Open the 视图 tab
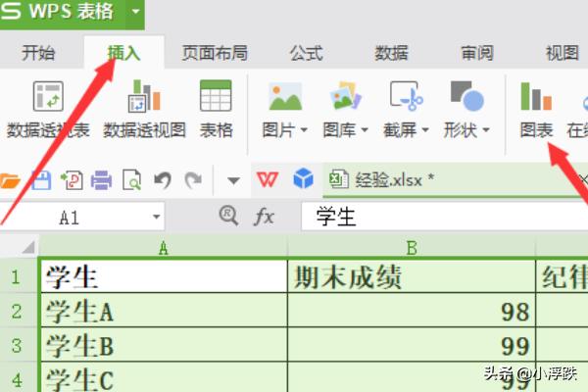The height and width of the screenshot is (392, 588). click(x=563, y=53)
